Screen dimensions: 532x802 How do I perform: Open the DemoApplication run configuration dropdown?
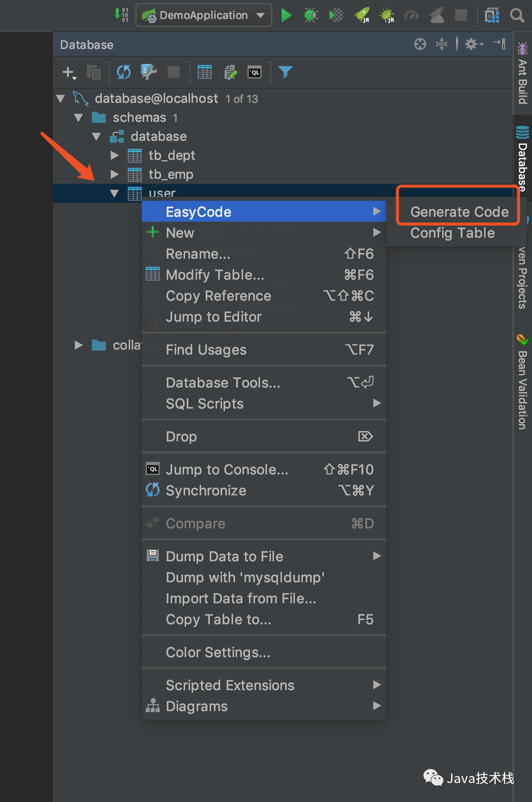[204, 15]
